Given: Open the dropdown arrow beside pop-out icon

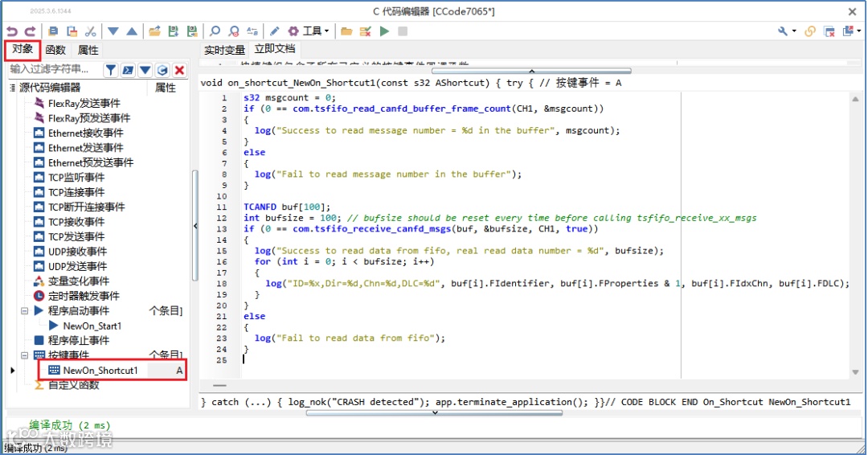Looking at the screenshot, I should (859, 31).
